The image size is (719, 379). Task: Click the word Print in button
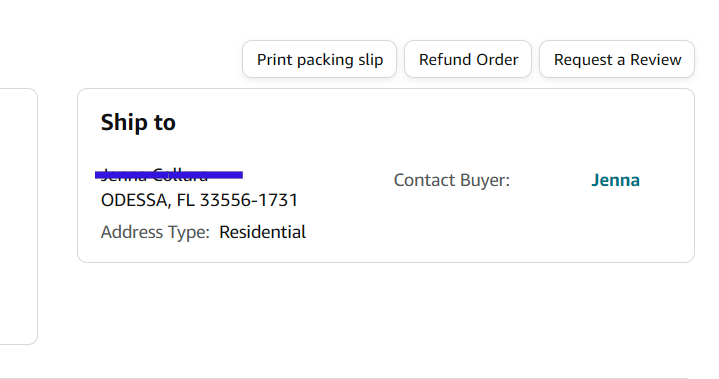click(275, 60)
